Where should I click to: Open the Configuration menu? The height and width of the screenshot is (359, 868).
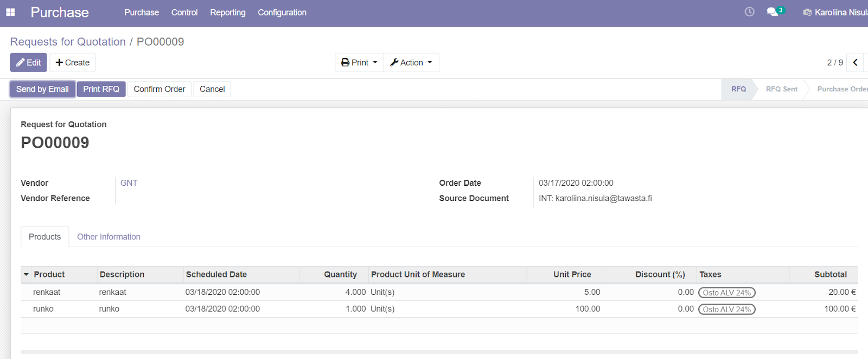(x=282, y=12)
